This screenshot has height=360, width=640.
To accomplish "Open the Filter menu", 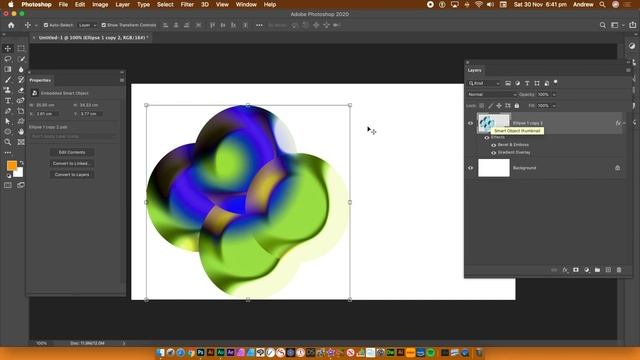I will click(187, 4).
